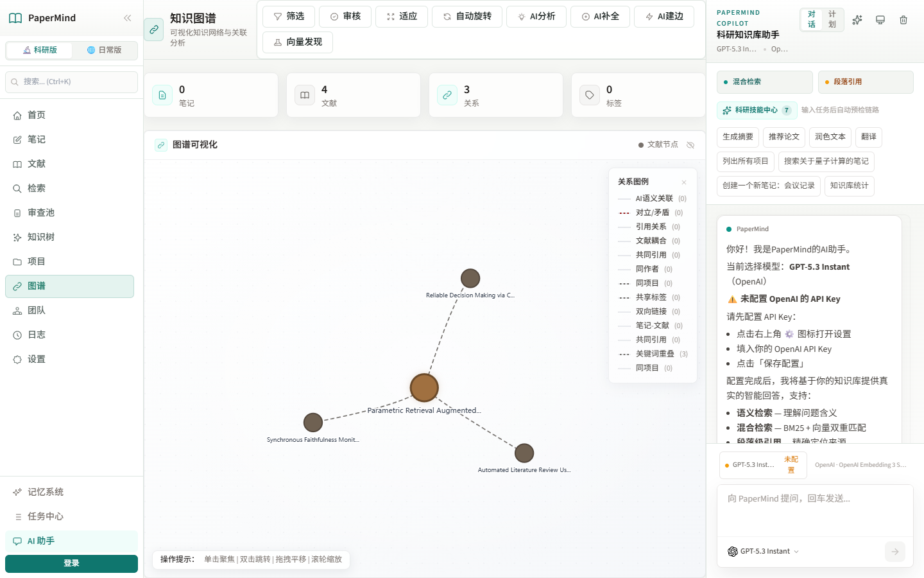Viewport: 924px width, 578px height.
Task: Switch to the 对话 chat tab
Action: [811, 19]
